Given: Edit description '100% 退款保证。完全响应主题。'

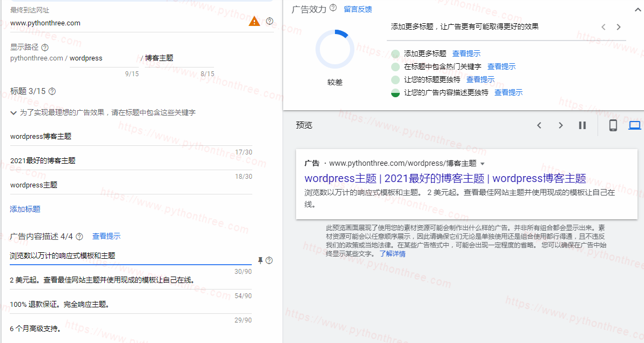Looking at the screenshot, I should (x=131, y=305).
